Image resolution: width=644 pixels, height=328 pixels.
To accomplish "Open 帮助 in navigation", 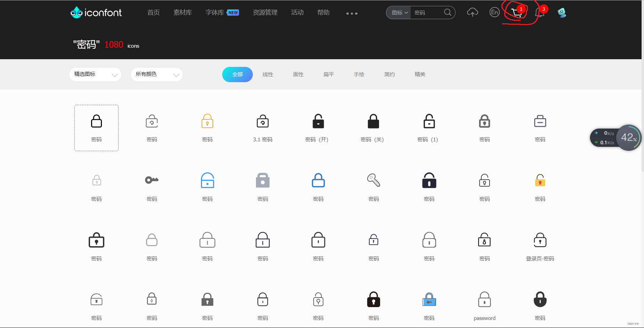I will (x=323, y=13).
